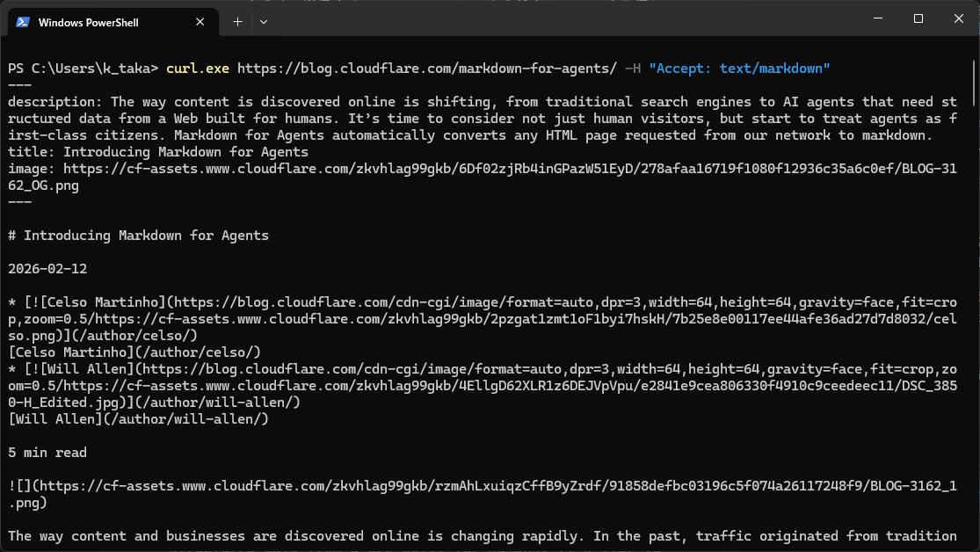The image size is (980, 552).
Task: Close the terminal window
Action: click(957, 18)
